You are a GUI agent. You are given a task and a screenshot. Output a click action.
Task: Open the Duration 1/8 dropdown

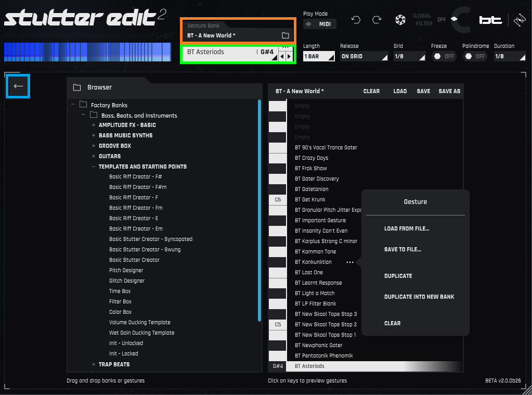point(510,56)
